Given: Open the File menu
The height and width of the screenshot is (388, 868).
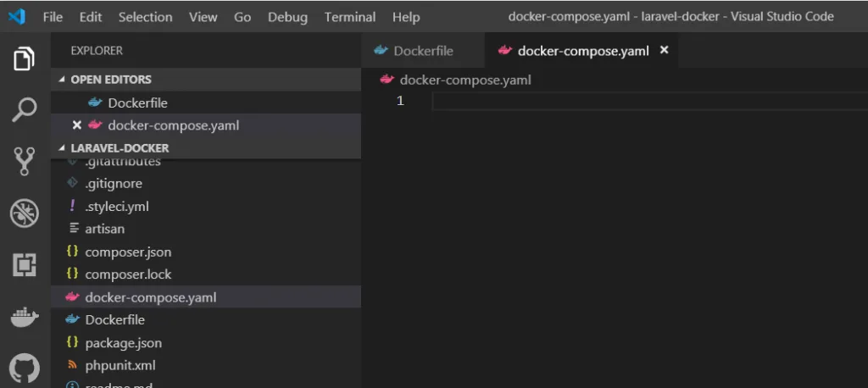Looking at the screenshot, I should pos(53,17).
